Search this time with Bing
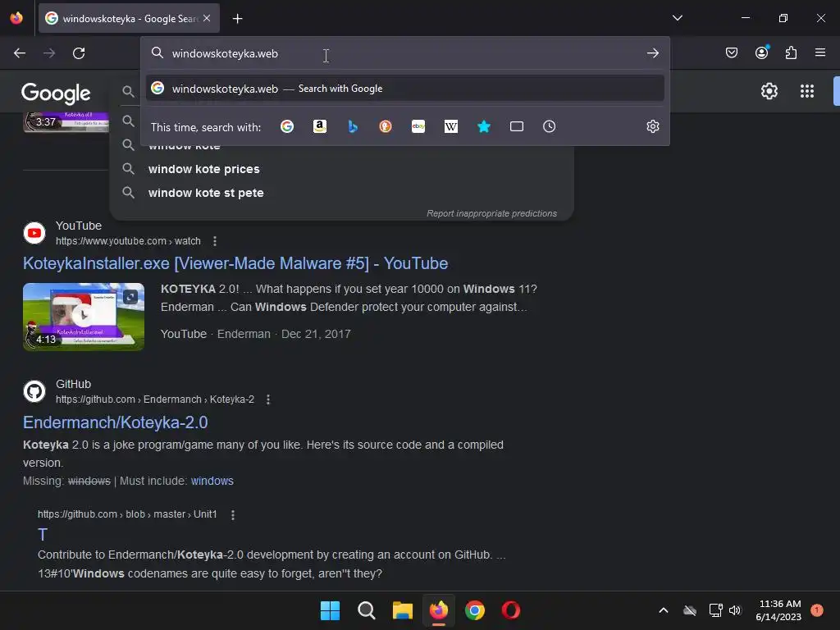 coord(353,126)
